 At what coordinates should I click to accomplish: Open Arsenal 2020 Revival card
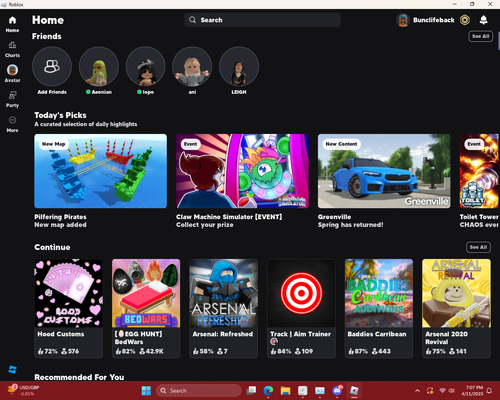pyautogui.click(x=456, y=308)
